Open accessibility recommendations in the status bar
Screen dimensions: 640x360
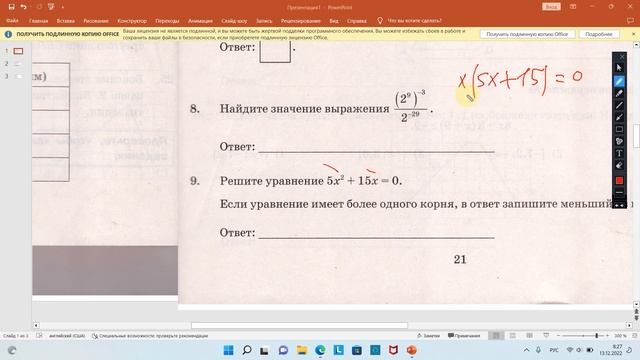150,336
